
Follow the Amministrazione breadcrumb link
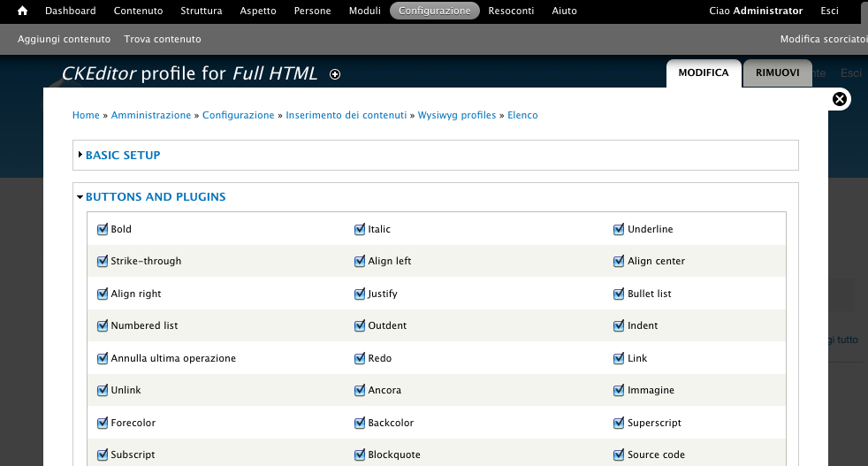[x=151, y=115]
